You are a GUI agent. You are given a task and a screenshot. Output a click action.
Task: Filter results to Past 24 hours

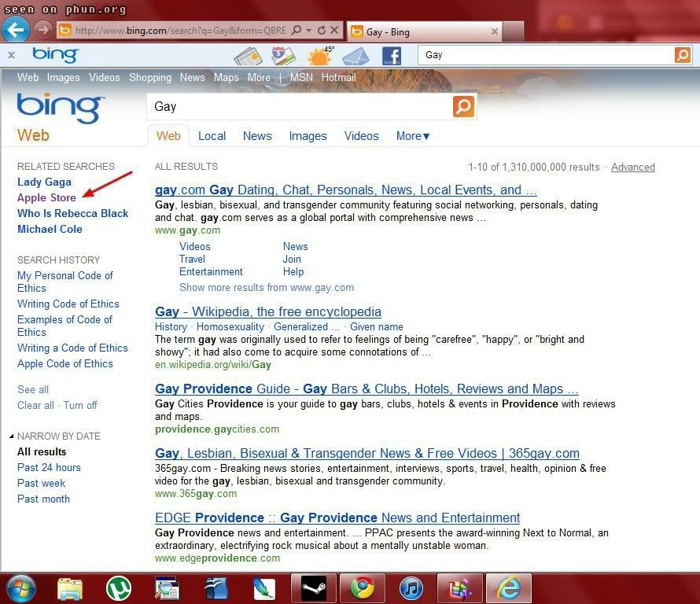[x=49, y=467]
